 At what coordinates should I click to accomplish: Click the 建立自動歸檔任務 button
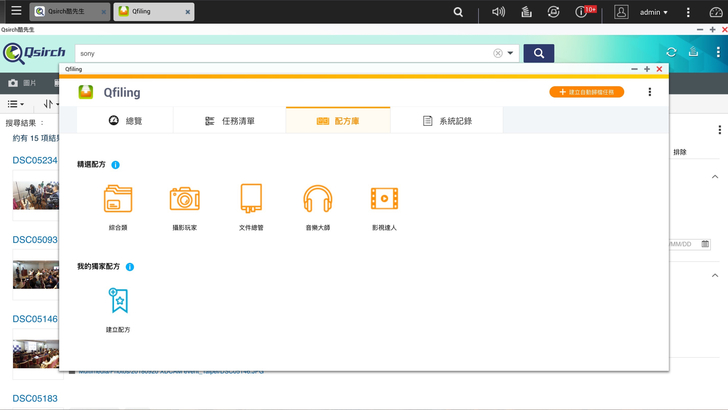[587, 92]
